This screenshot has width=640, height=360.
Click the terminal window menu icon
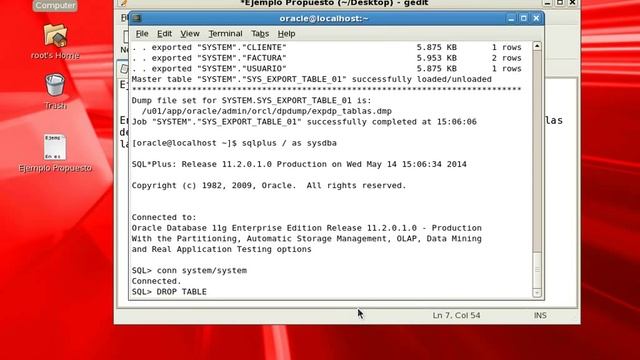click(137, 18)
